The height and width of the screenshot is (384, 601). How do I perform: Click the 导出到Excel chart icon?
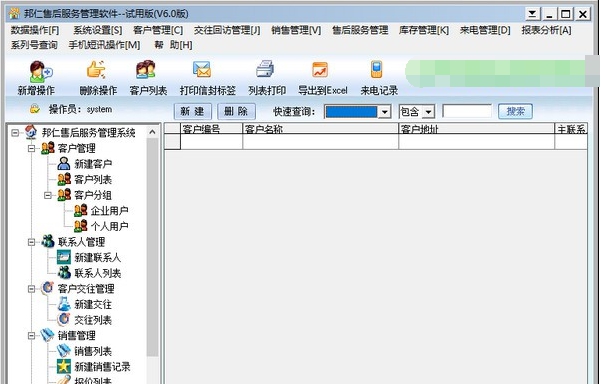click(x=320, y=70)
